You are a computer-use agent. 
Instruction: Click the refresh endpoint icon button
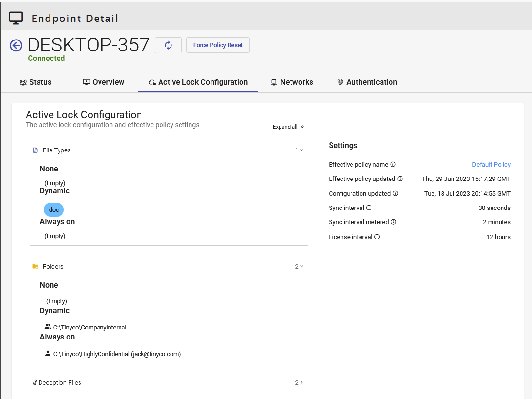pos(168,45)
